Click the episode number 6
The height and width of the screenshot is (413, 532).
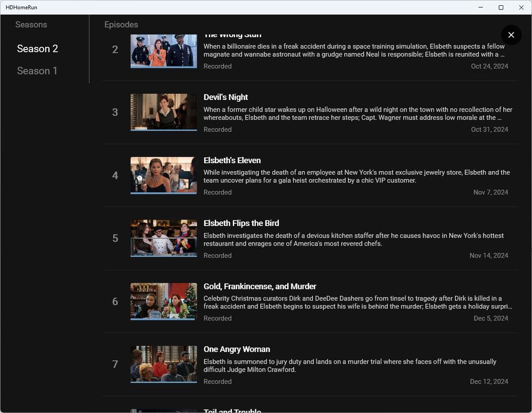pyautogui.click(x=115, y=301)
